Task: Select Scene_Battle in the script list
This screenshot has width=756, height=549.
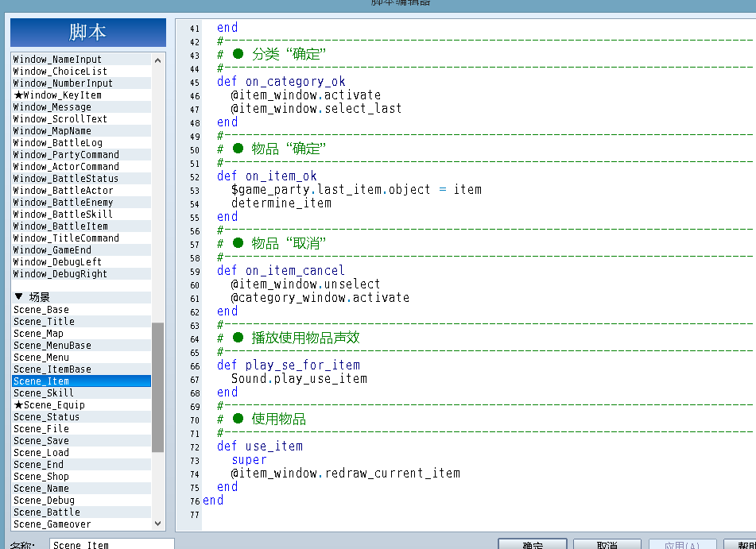Action: tap(81, 512)
